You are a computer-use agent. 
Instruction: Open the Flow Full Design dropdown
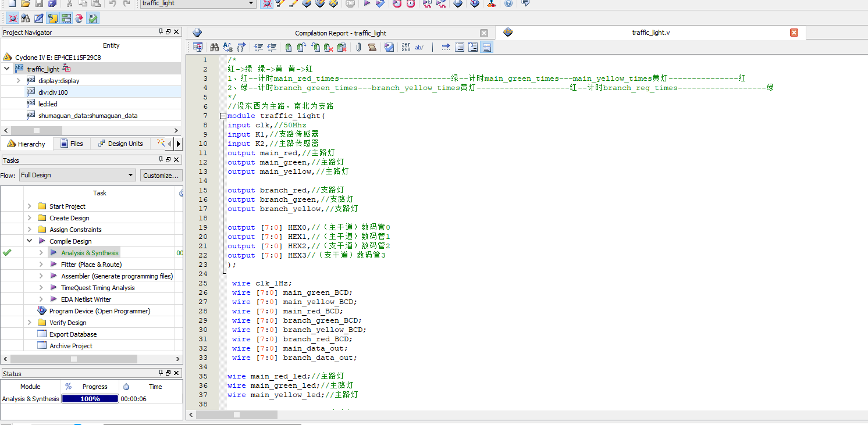131,175
